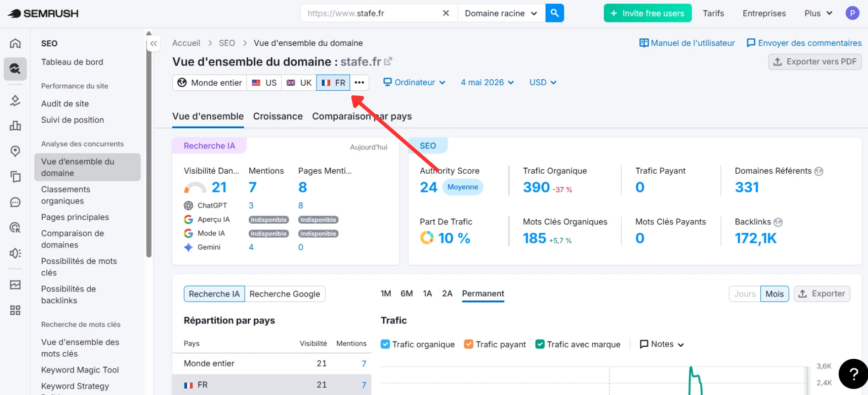
Task: Switch to Recherche IA toggle
Action: click(214, 294)
